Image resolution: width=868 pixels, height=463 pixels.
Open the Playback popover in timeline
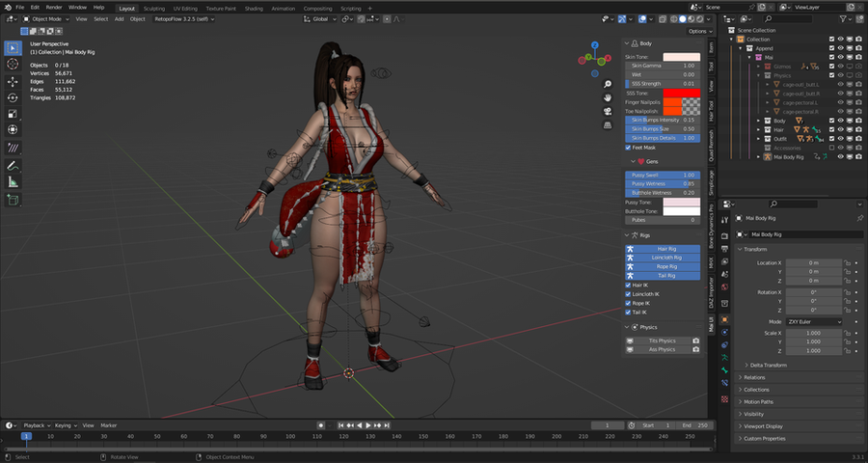click(x=37, y=425)
